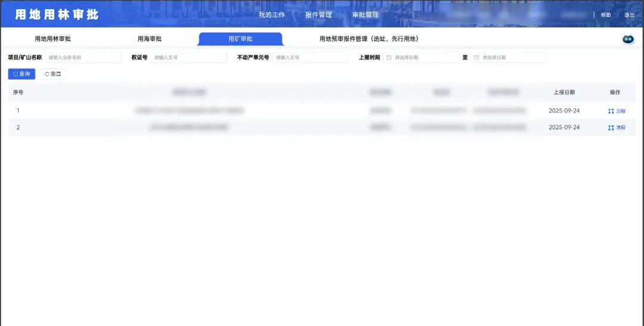Open the 帮助 help link
This screenshot has height=326, width=644.
(606, 15)
